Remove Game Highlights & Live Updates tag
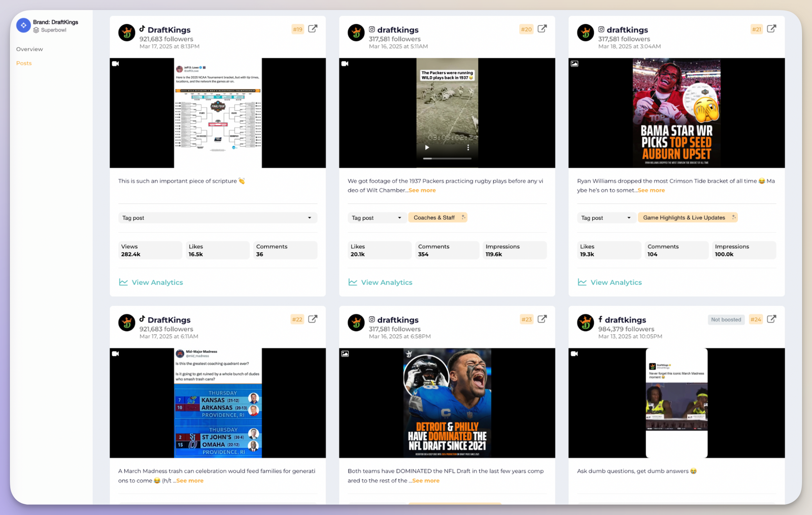Image resolution: width=812 pixels, height=515 pixels. click(x=733, y=217)
